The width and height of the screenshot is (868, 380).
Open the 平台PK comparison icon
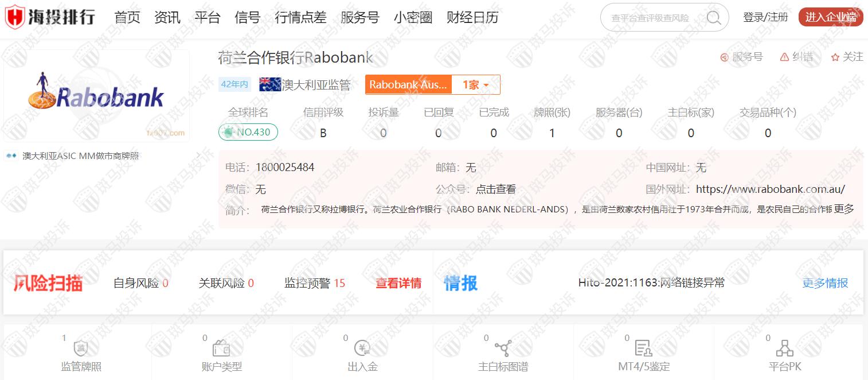point(784,348)
